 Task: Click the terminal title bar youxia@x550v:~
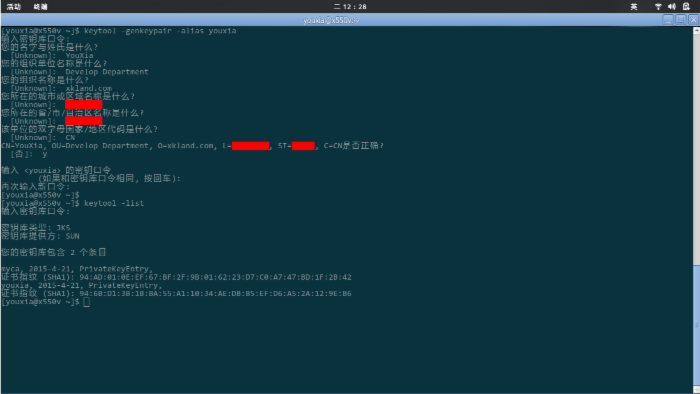331,20
